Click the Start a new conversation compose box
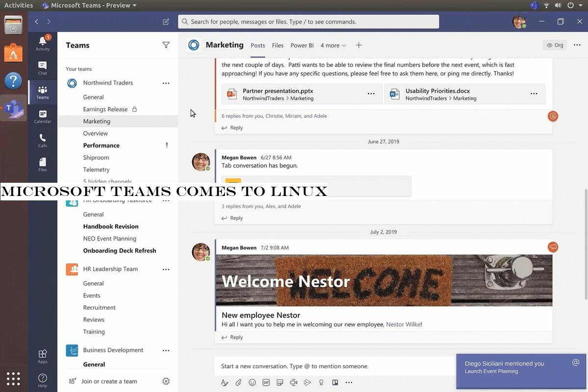This screenshot has height=392, width=588. [335, 366]
